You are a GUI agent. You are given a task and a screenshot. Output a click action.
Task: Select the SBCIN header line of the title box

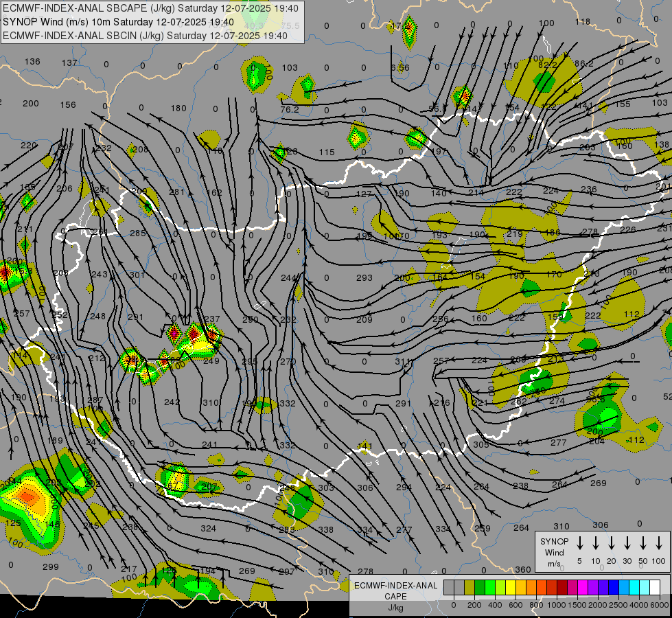pyautogui.click(x=145, y=36)
